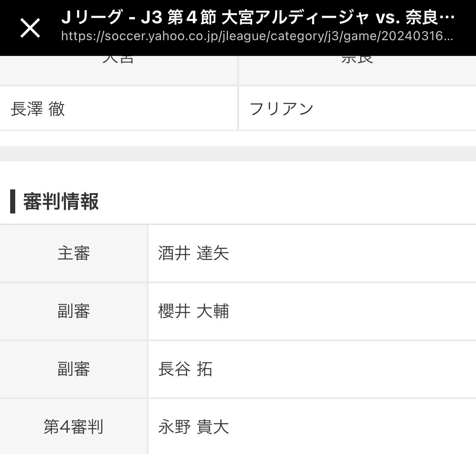Image resolution: width=476 pixels, height=454 pixels.
Task: Tap the empty area right of 永野 貴大
Action: [x=351, y=427]
